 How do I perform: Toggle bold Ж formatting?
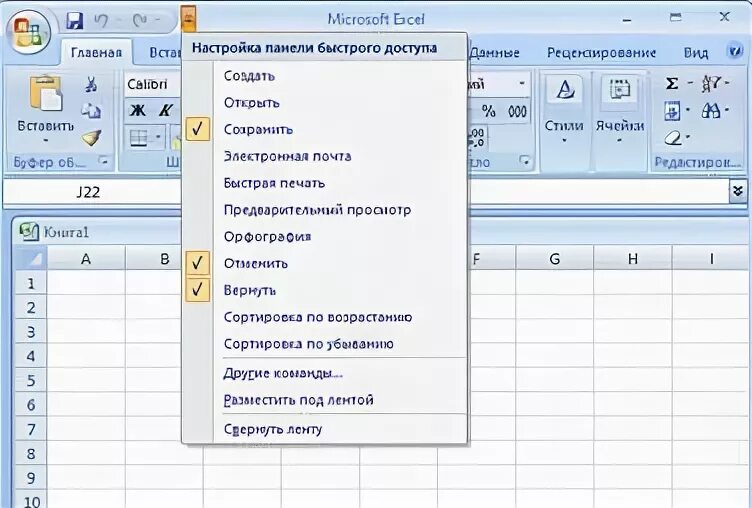pos(138,111)
